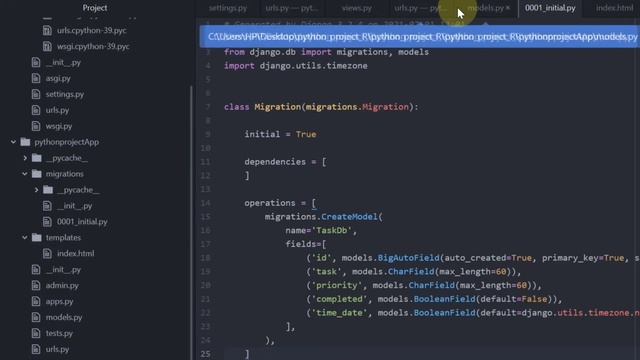640x360 pixels.
Task: Click file icon beside models.py in tree
Action: [x=36, y=317]
